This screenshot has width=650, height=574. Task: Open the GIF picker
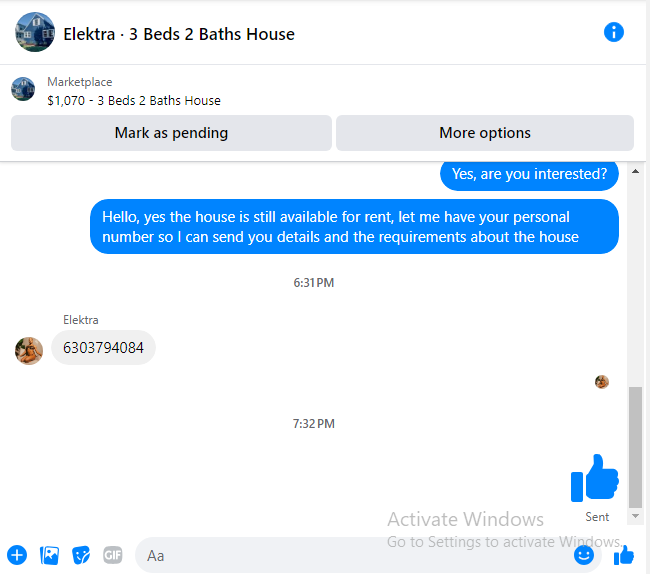(113, 555)
